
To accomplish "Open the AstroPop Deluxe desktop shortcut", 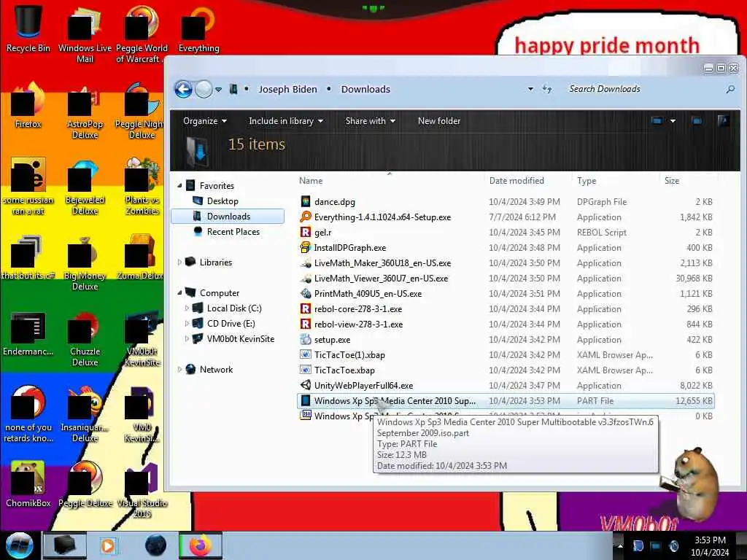I will pyautogui.click(x=85, y=111).
